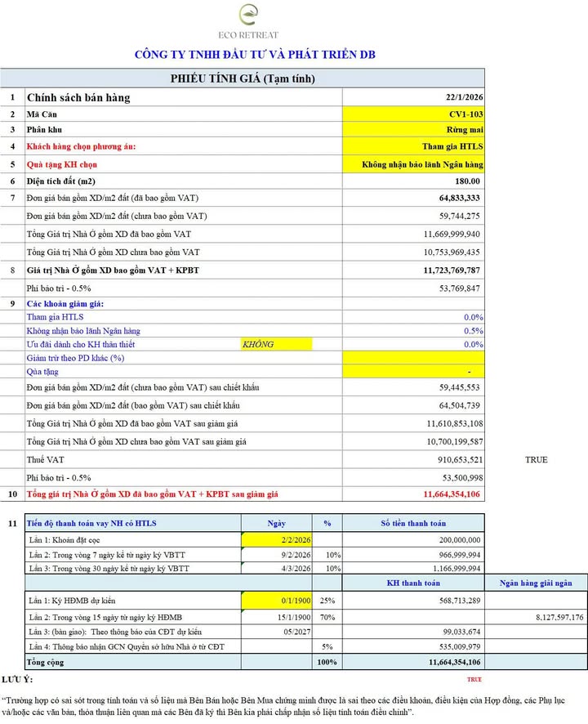Click the KH thanh toán column header
Screen dimensions: 588x724
(413, 583)
